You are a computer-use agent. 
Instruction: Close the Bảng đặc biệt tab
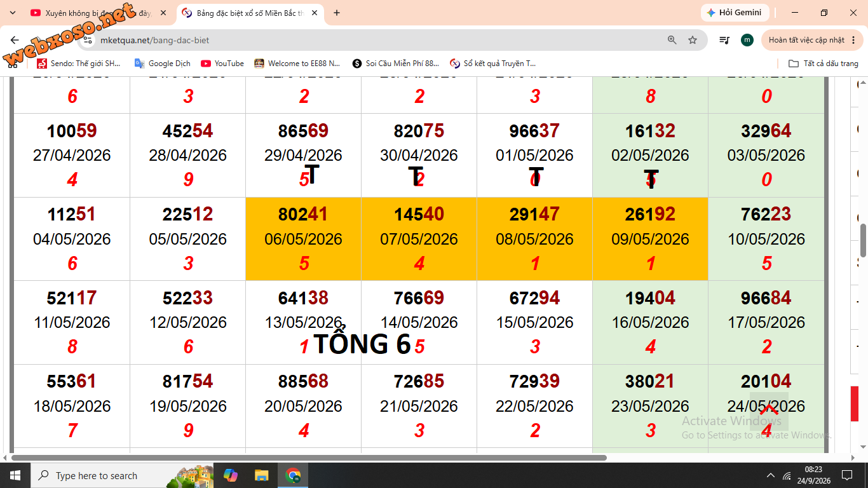[314, 13]
